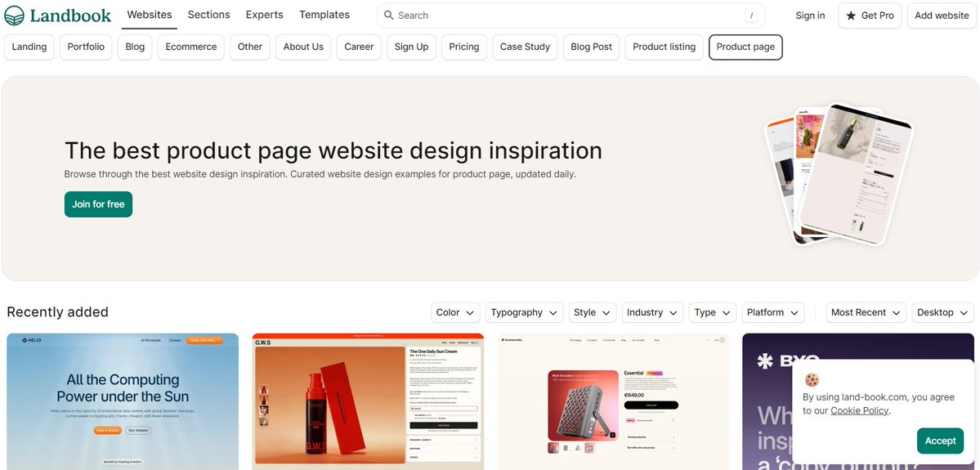
Task: Open the Websites tab
Action: (150, 15)
